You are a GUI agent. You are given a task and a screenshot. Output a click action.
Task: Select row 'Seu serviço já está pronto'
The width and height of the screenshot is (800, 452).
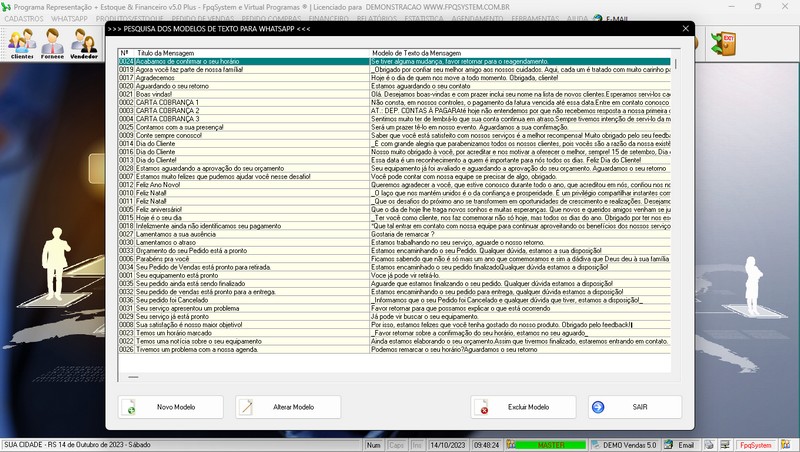394,316
